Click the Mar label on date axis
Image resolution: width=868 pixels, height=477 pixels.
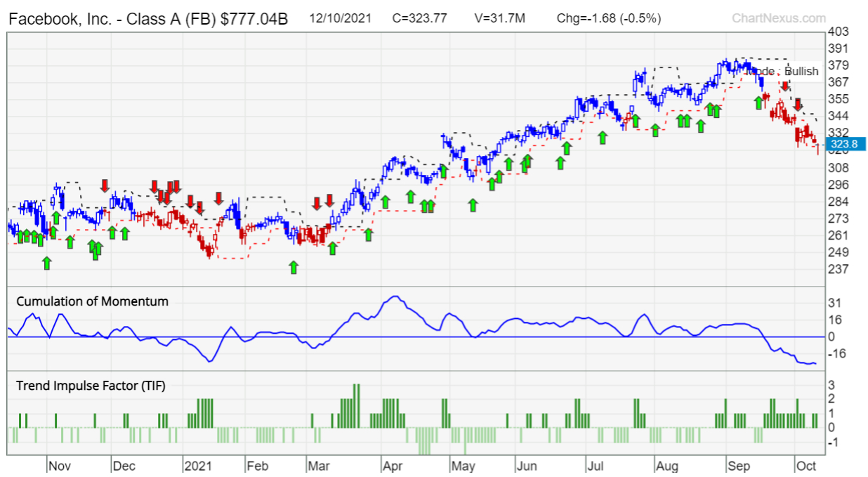point(320,466)
